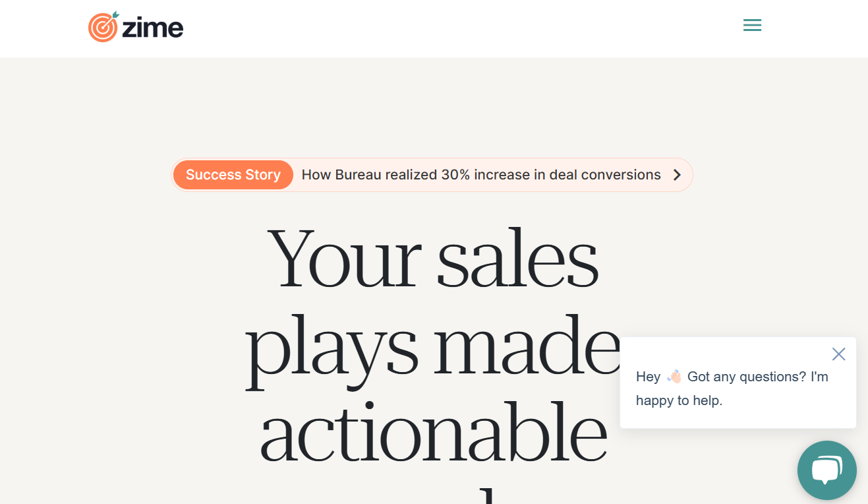Click the word "sales" in headline
868x504 pixels.
coord(517,259)
